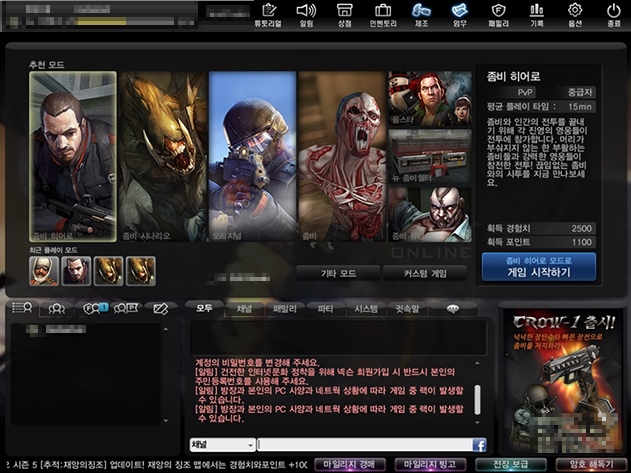Switch chat to the 모두 tab

coord(204,308)
